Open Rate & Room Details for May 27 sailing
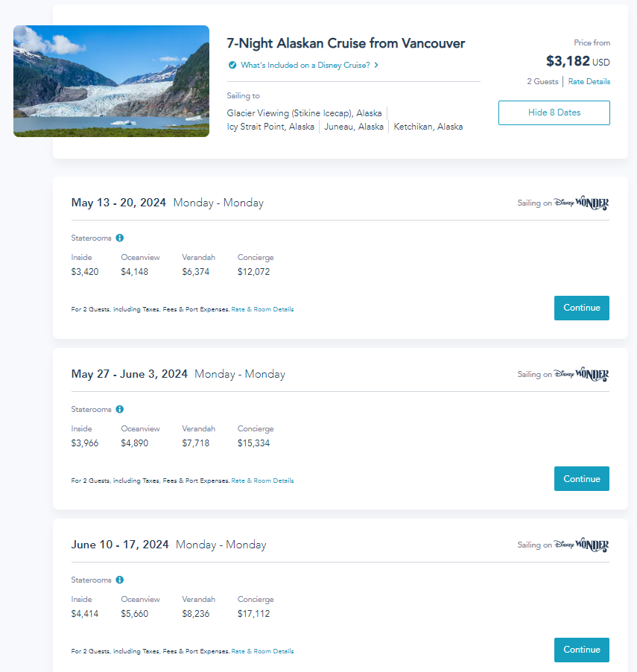The image size is (637, 672). tap(262, 481)
